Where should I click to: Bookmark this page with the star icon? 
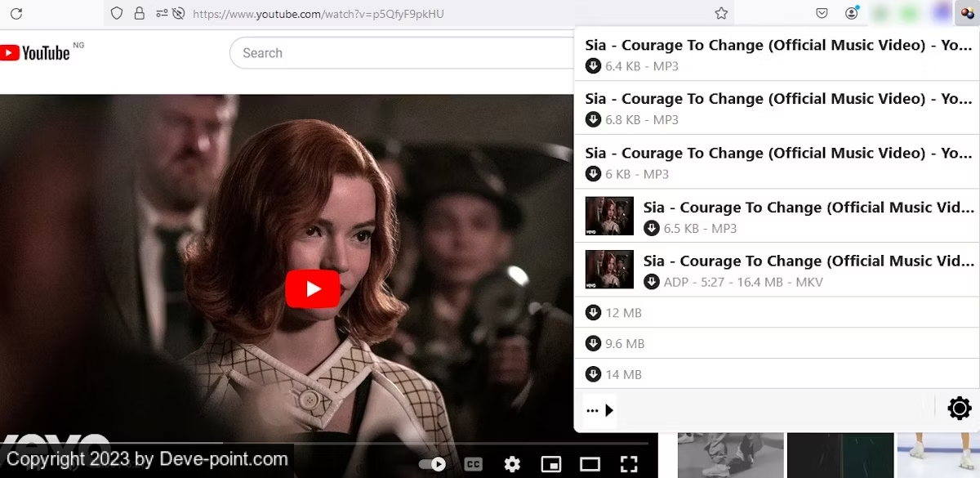click(721, 13)
